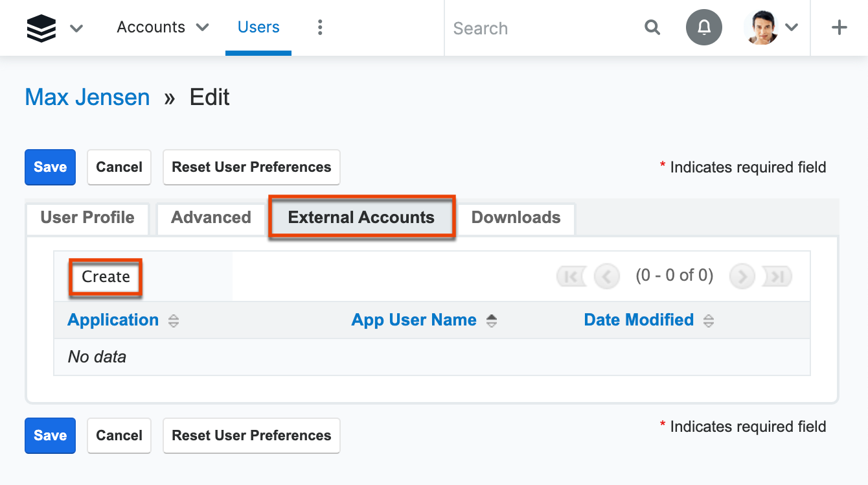
Task: Click the previous page pagination arrow
Action: [x=607, y=276]
